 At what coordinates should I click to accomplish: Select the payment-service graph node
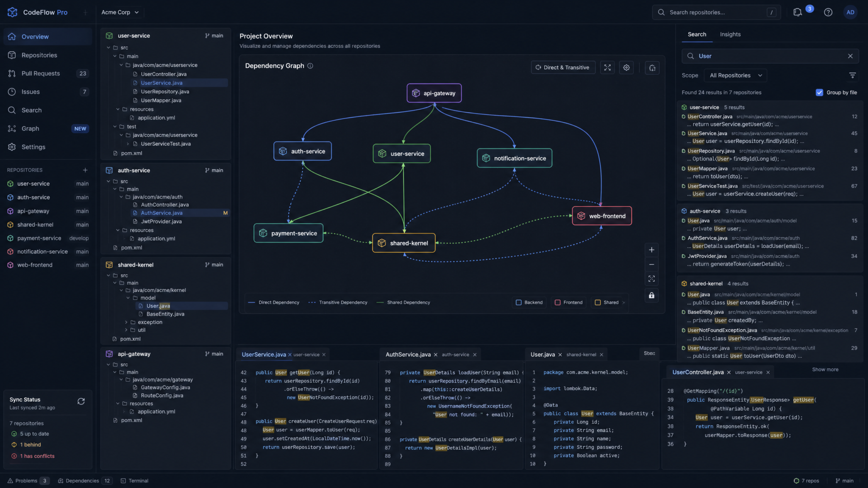(x=289, y=233)
